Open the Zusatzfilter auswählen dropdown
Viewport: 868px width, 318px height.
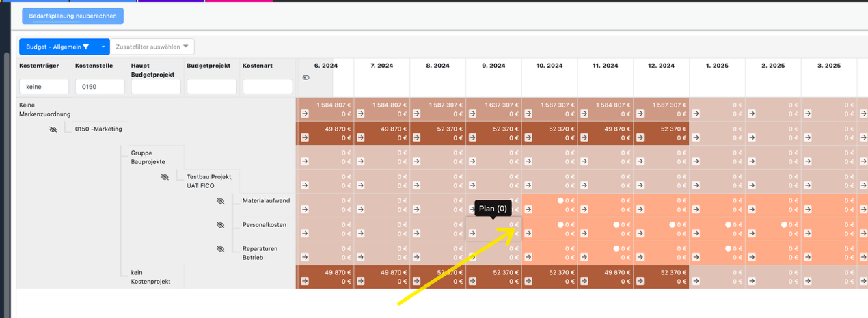(152, 47)
